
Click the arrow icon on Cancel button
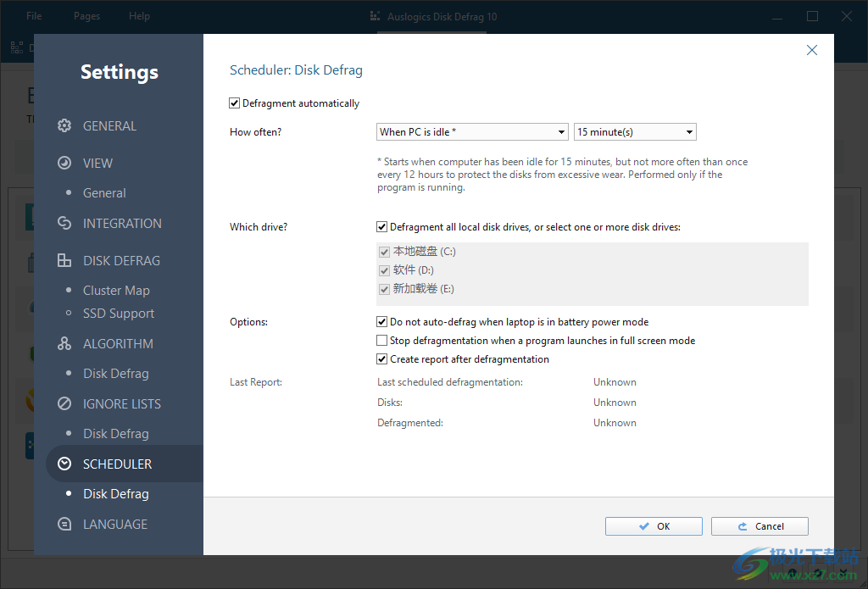tap(743, 526)
